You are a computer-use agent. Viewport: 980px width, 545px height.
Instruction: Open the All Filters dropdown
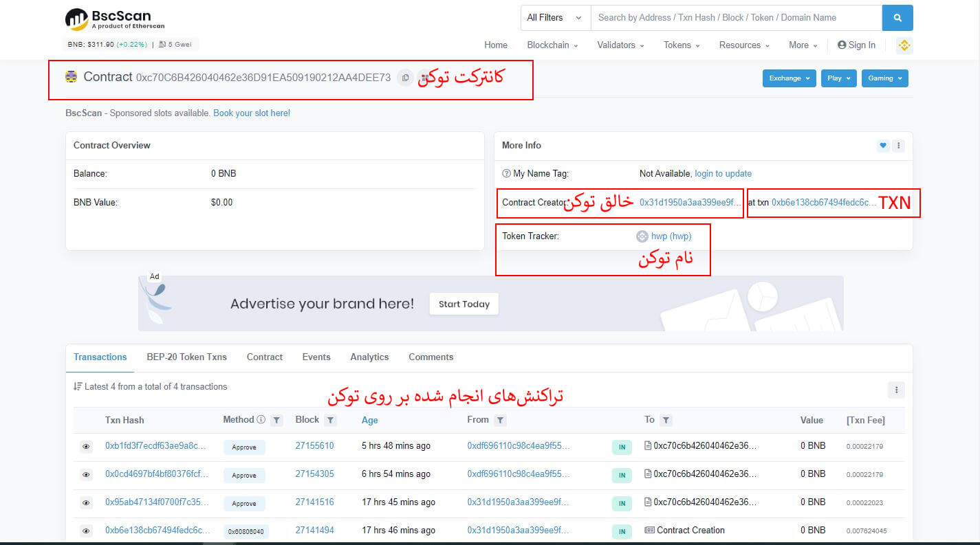(556, 18)
